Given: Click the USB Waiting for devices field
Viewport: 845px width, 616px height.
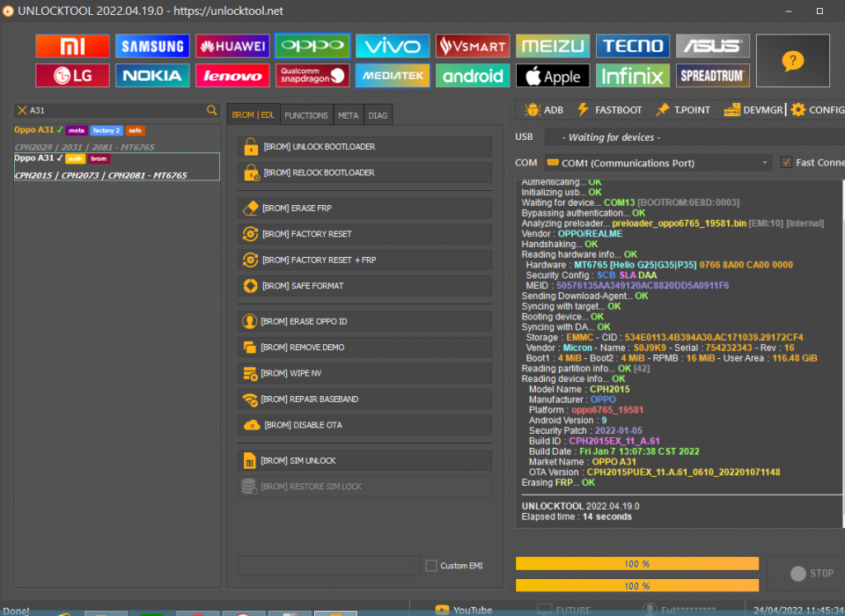Looking at the screenshot, I should click(x=694, y=137).
